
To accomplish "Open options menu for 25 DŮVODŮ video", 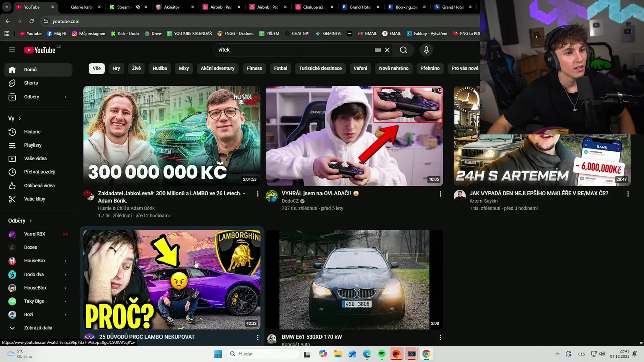I will [x=258, y=337].
